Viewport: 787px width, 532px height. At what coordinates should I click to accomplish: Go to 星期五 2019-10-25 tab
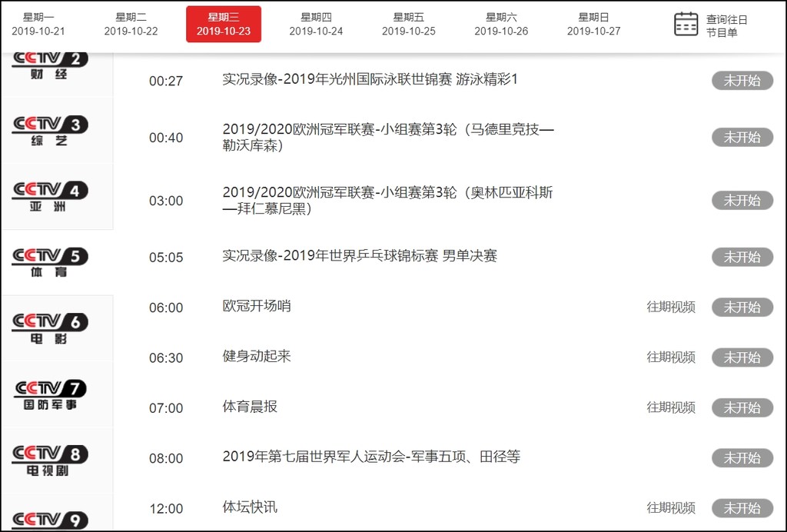408,25
